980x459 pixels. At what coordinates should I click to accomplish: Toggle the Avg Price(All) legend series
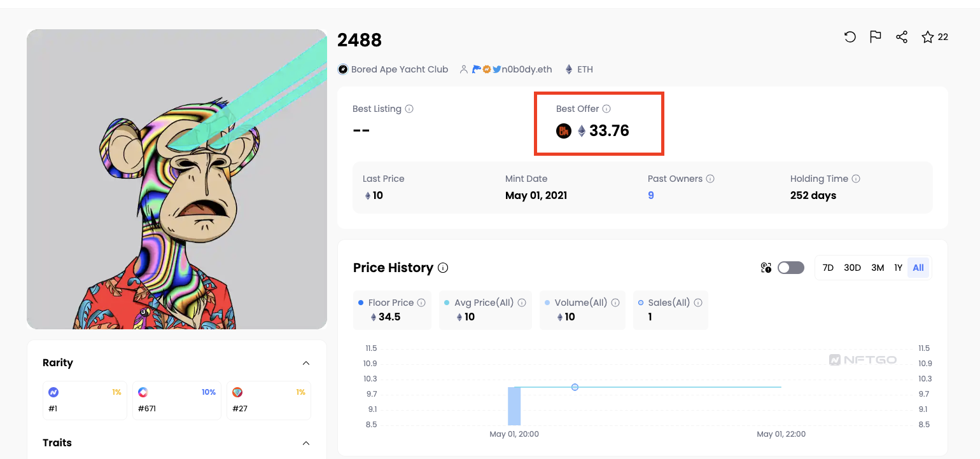click(485, 310)
